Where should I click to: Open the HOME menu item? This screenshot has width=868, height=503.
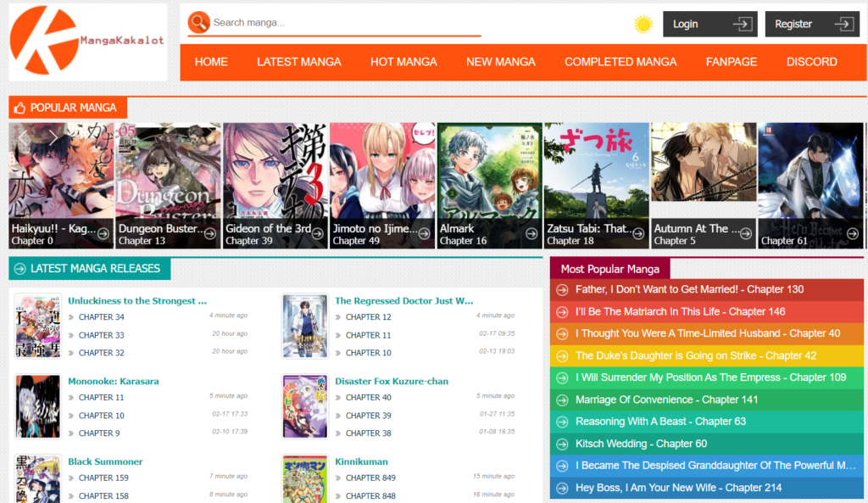(211, 62)
